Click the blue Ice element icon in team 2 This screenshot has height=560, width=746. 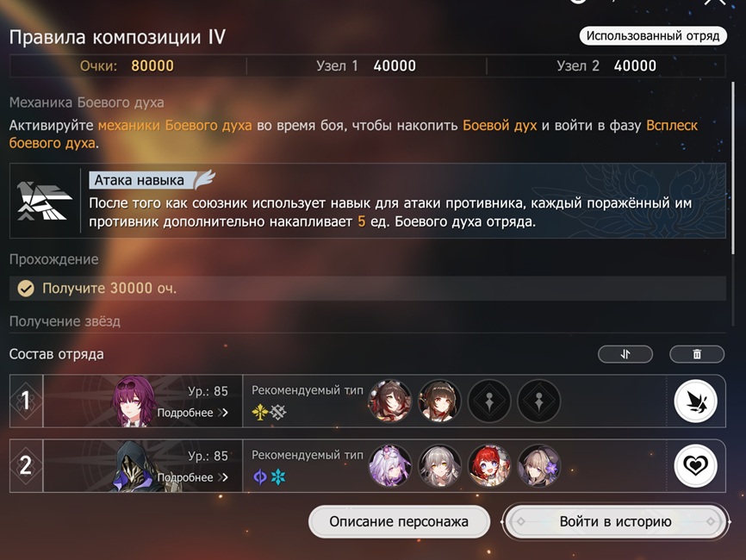278,476
